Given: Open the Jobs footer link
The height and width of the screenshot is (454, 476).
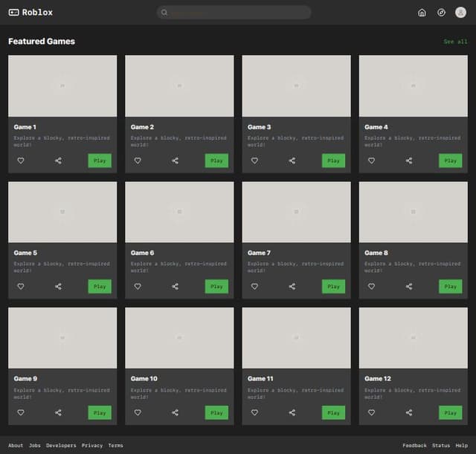Looking at the screenshot, I should [x=35, y=446].
